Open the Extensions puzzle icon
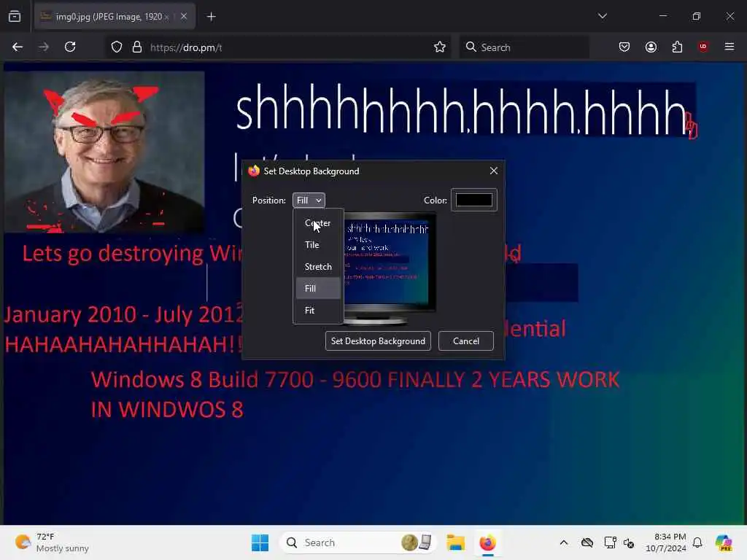 click(677, 47)
